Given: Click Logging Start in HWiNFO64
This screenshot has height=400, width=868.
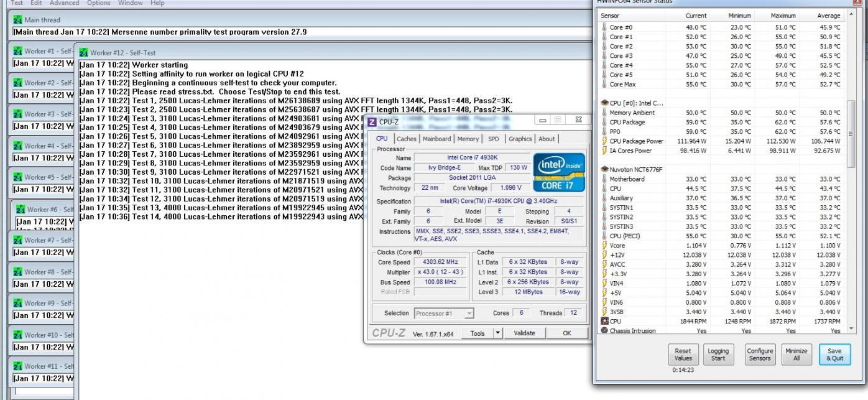Looking at the screenshot, I should tap(718, 355).
